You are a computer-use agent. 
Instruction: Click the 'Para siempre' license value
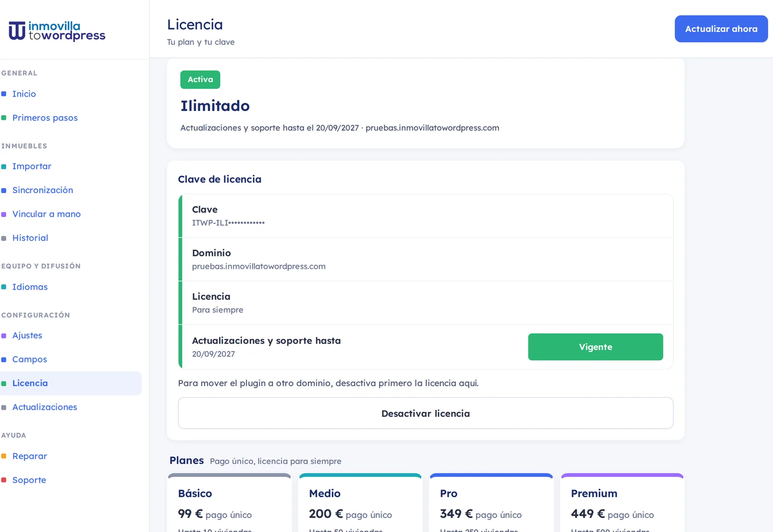218,310
